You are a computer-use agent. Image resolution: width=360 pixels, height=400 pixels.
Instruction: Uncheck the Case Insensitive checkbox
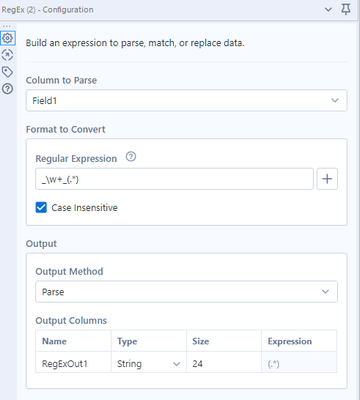pos(41,207)
